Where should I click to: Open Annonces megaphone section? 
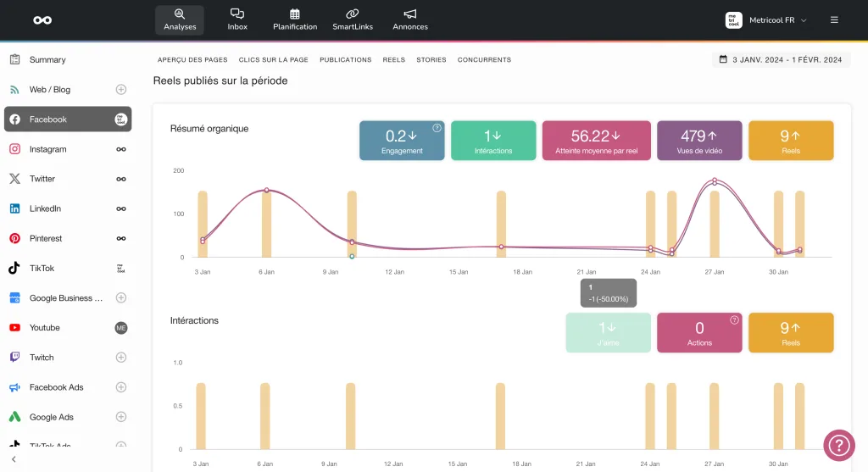coord(410,19)
